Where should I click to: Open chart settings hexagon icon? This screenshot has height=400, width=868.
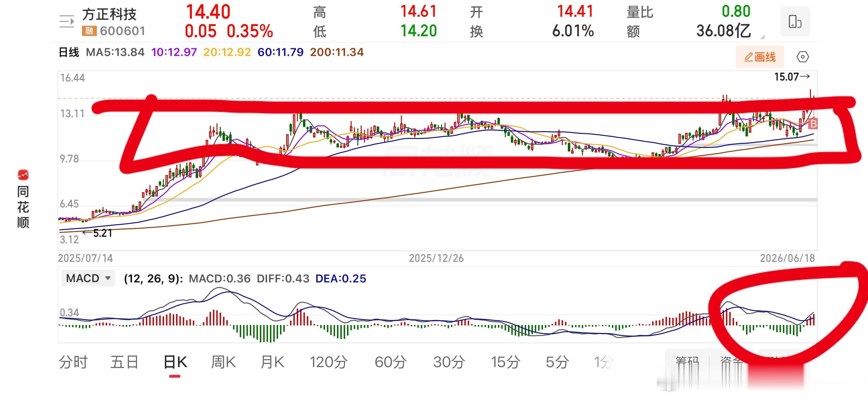802,57
